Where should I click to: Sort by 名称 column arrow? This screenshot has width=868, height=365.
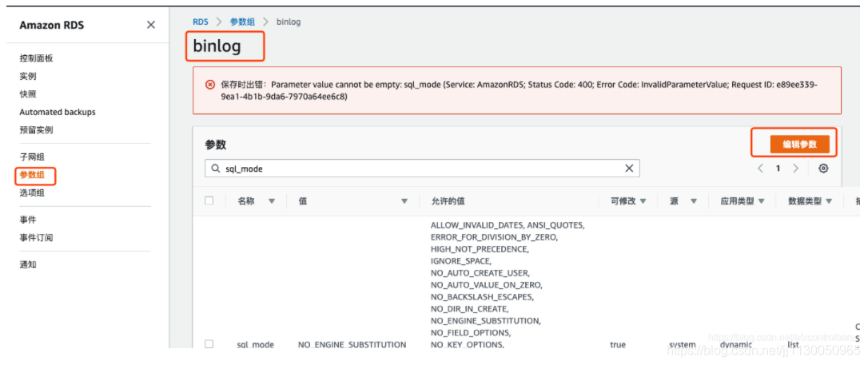pos(271,201)
